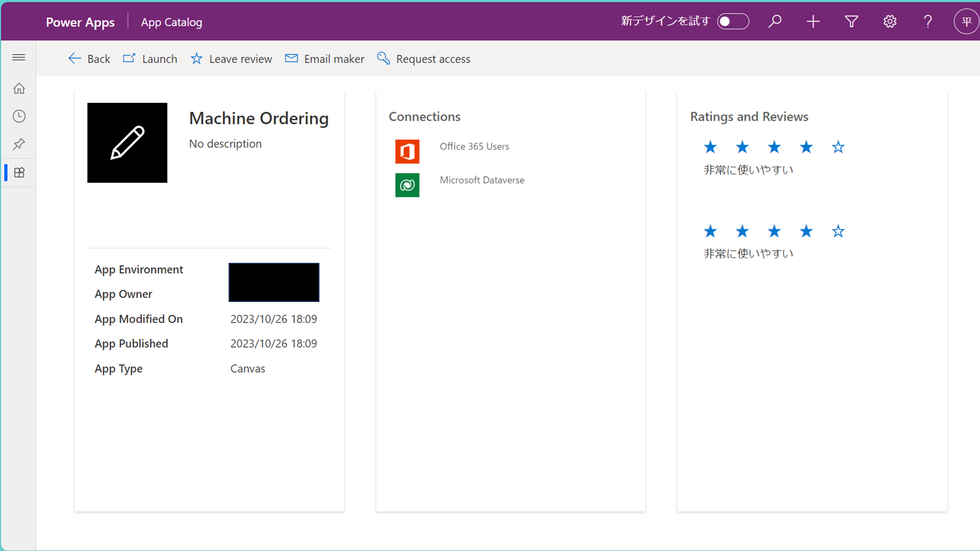Click Request access command
The width and height of the screenshot is (980, 551).
tap(424, 59)
